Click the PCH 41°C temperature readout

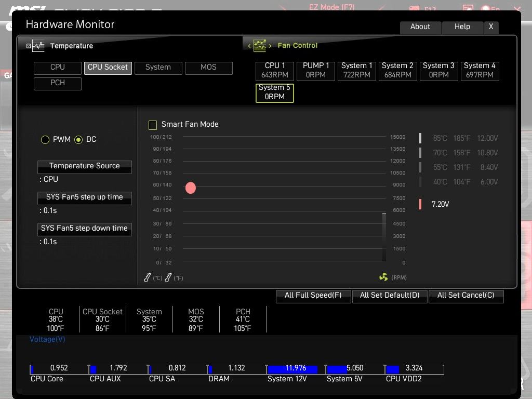point(243,320)
